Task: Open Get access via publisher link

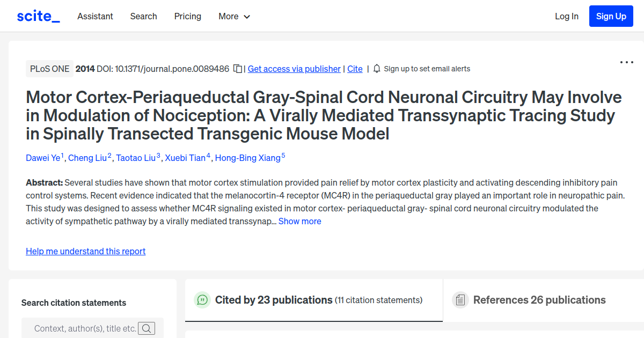Action: pyautogui.click(x=294, y=69)
